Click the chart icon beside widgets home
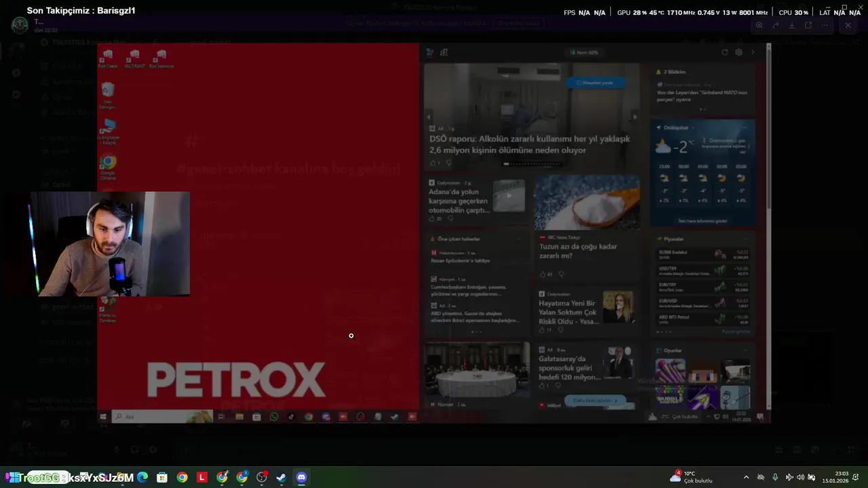 (x=443, y=52)
